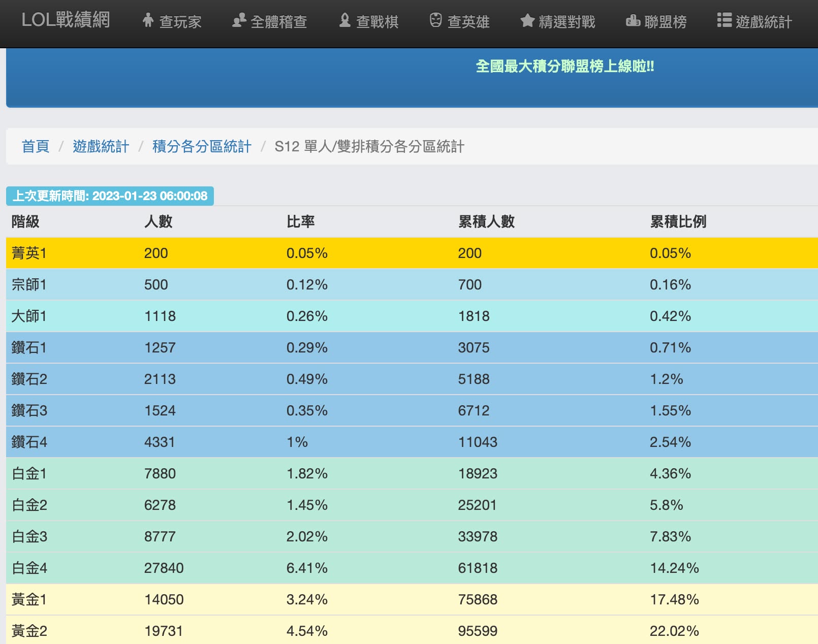Select the 白金4 tier cell
This screenshot has width=818, height=644.
[29, 568]
